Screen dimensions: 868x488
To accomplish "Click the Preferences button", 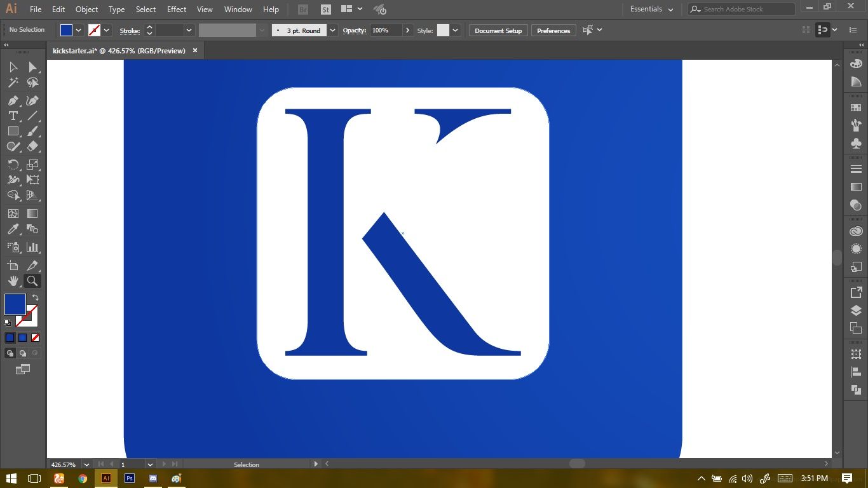I will (553, 30).
